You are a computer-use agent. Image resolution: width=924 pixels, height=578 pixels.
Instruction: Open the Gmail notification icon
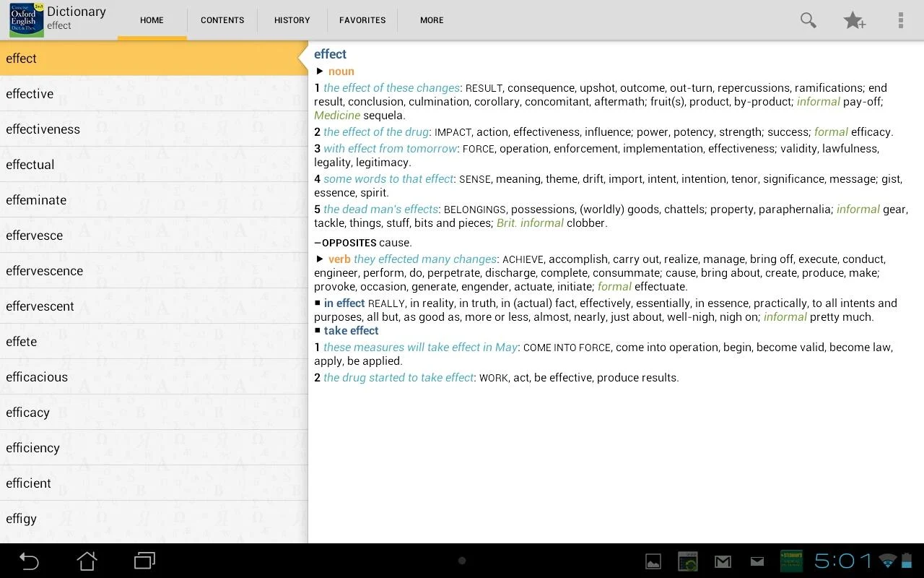click(x=723, y=561)
